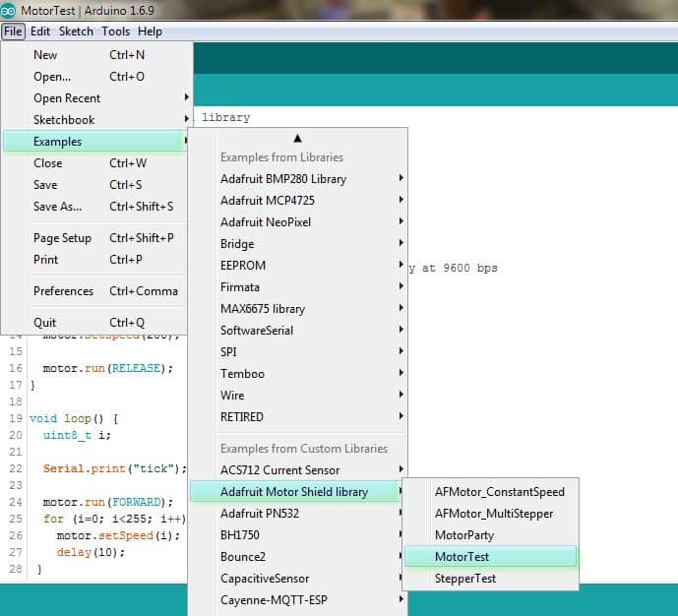Expand Adafruit MCP4725 examples

point(298,201)
